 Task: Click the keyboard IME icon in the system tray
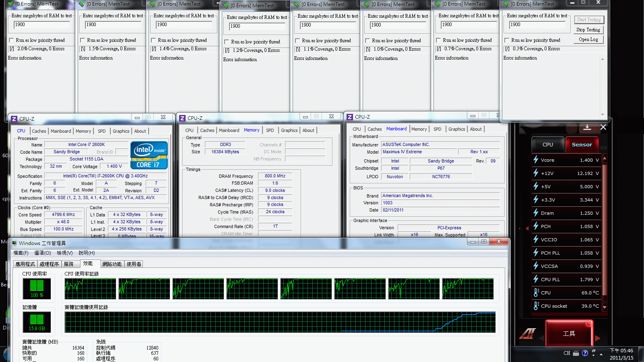[x=576, y=353]
